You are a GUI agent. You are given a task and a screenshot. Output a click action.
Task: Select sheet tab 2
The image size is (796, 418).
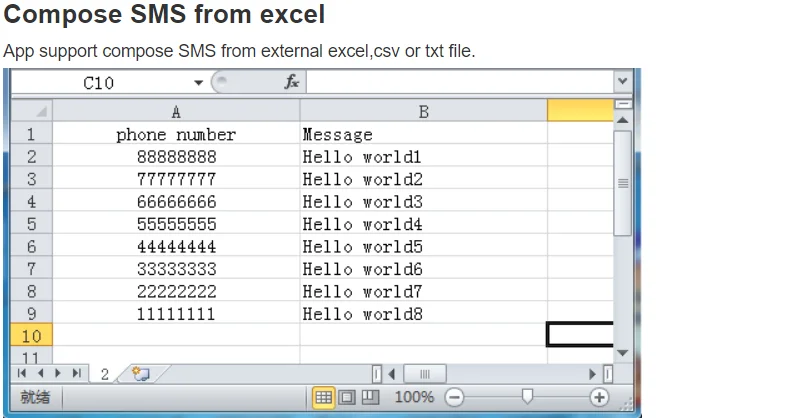(x=105, y=374)
